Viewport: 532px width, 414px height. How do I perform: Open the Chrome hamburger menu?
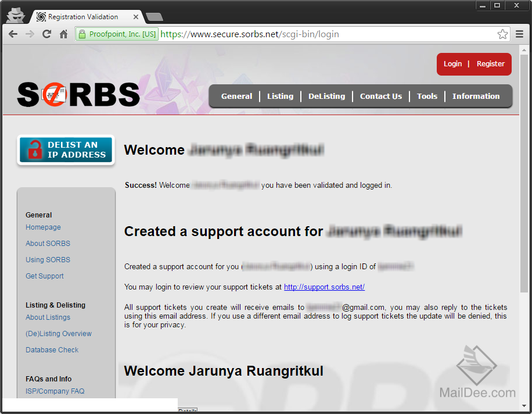519,34
